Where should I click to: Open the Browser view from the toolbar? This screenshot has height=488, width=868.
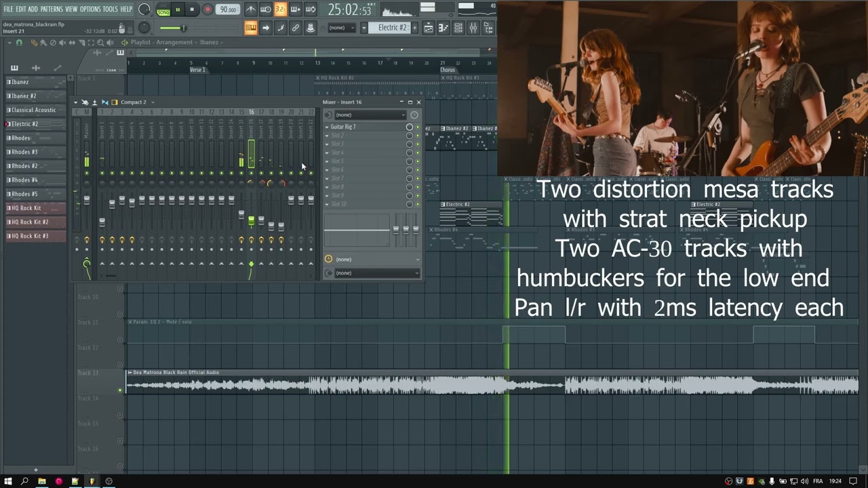(x=488, y=28)
